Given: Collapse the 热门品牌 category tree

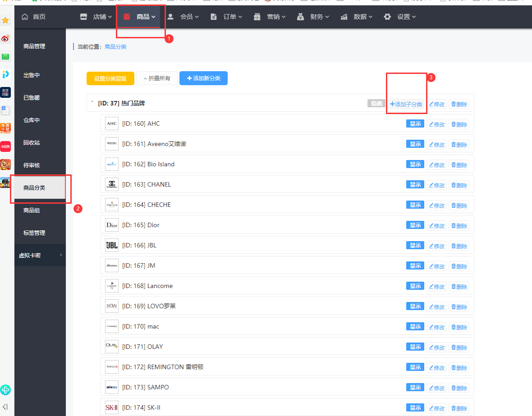Looking at the screenshot, I should point(92,101).
